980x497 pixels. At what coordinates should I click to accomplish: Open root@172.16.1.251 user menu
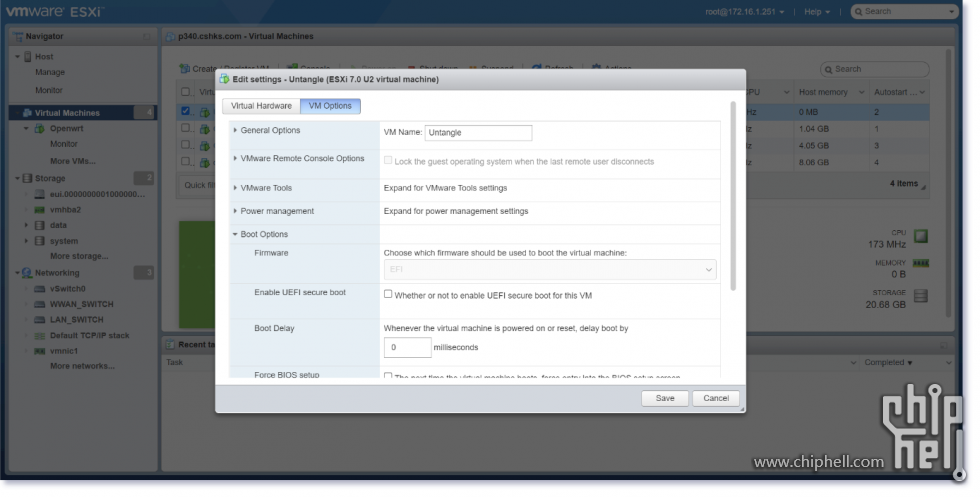click(x=744, y=12)
